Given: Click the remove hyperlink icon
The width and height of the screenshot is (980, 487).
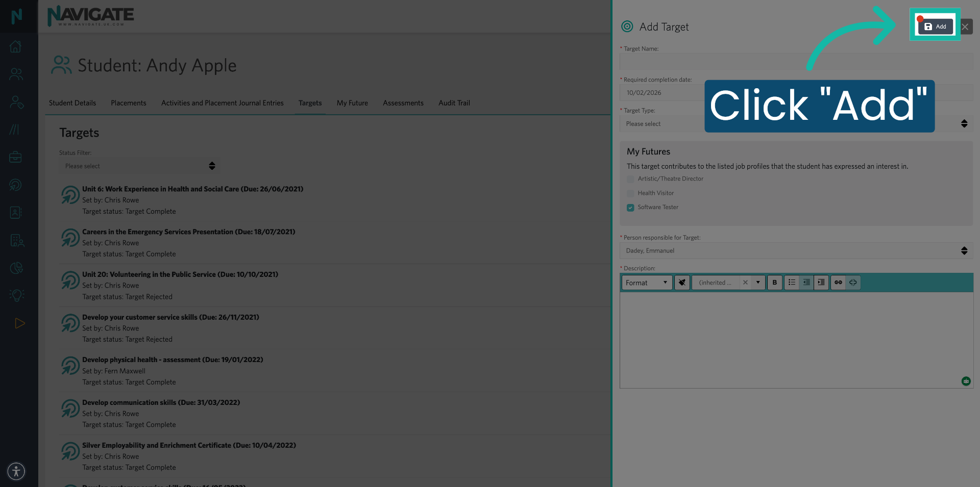Looking at the screenshot, I should (x=853, y=283).
